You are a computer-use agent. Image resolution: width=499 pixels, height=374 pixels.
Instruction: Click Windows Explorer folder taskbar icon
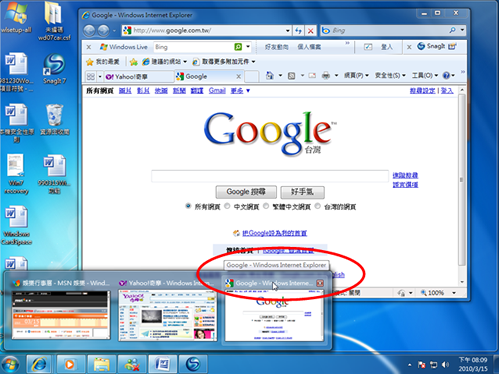(101, 364)
